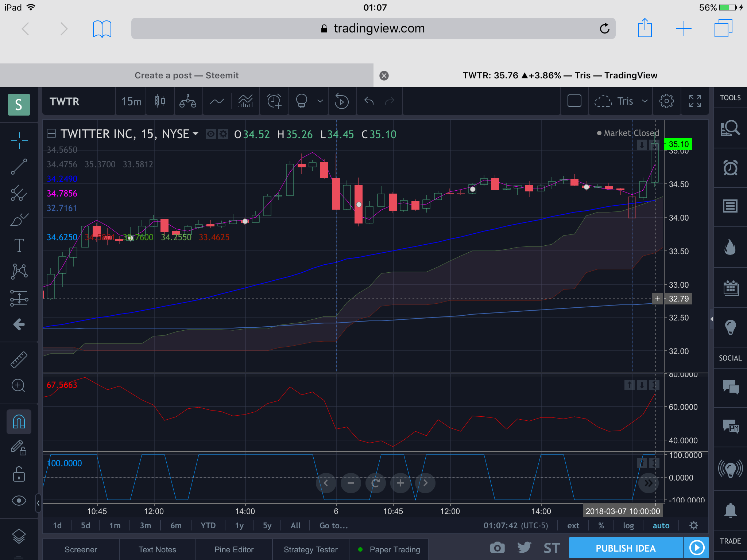Open the notifications bell panel

730,510
